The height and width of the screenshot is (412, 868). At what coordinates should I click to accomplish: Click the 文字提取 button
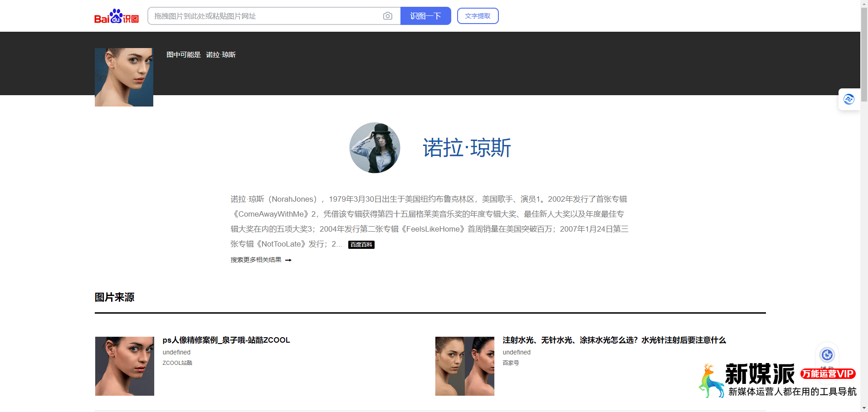tap(478, 16)
